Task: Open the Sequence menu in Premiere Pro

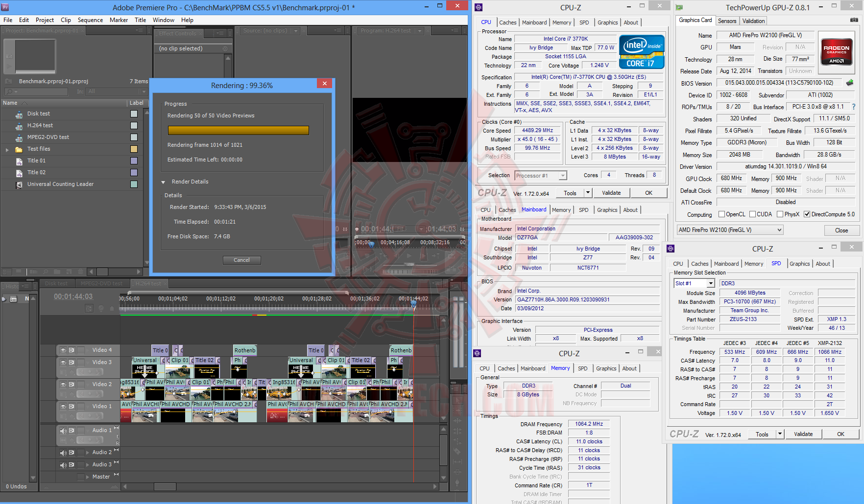Action: pos(90,20)
